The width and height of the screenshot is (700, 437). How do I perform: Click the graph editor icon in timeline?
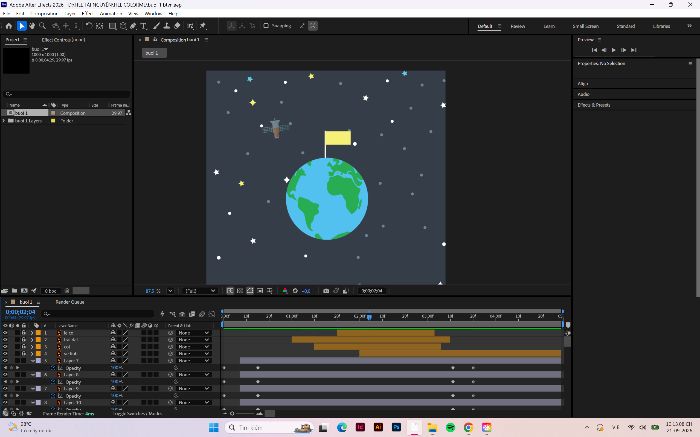212,314
